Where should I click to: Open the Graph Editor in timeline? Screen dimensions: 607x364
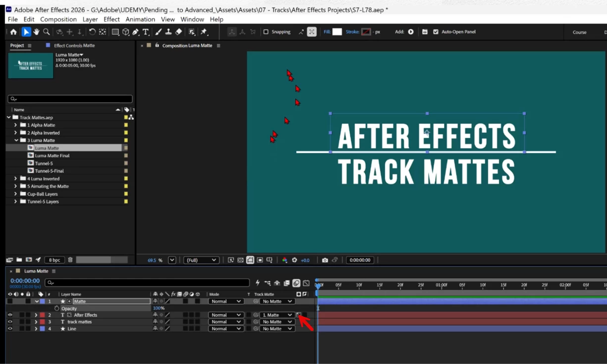point(306,283)
